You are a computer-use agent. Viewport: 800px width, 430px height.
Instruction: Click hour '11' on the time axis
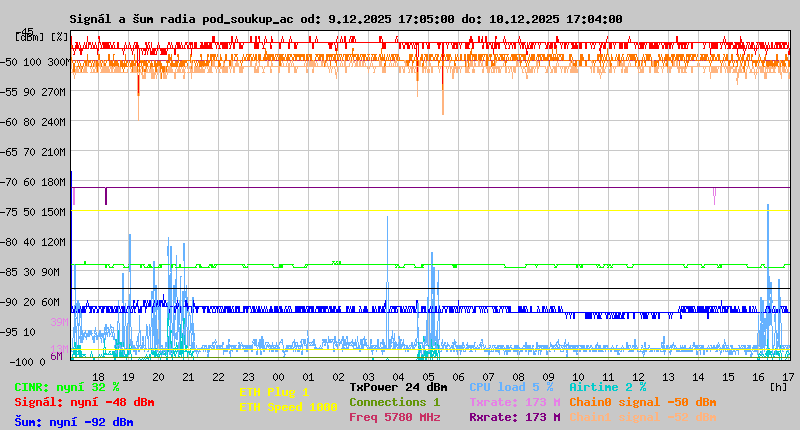[x=608, y=377]
